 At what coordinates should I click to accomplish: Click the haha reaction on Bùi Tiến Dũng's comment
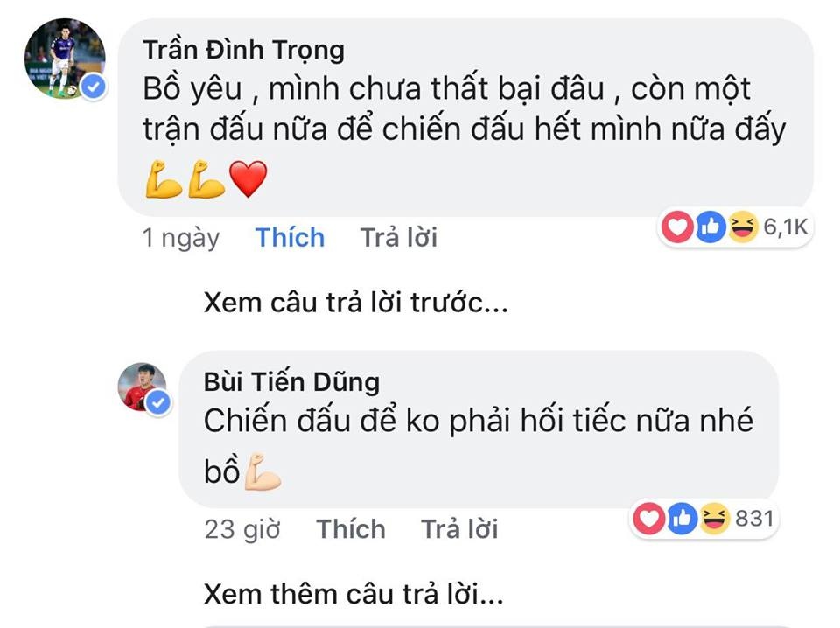pyautogui.click(x=713, y=520)
